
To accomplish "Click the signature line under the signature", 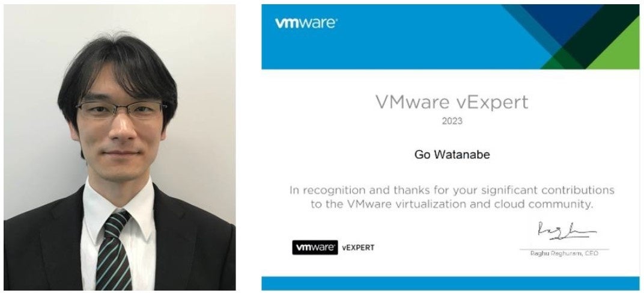I will point(564,249).
